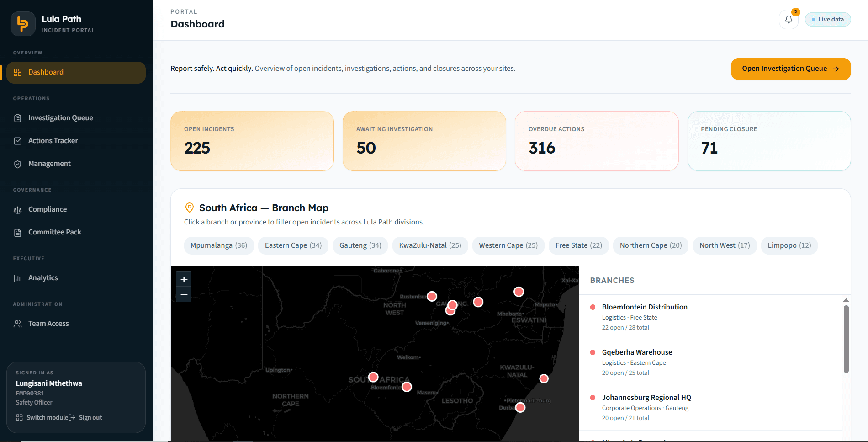
Task: Zoom out on the branch map
Action: 184,295
